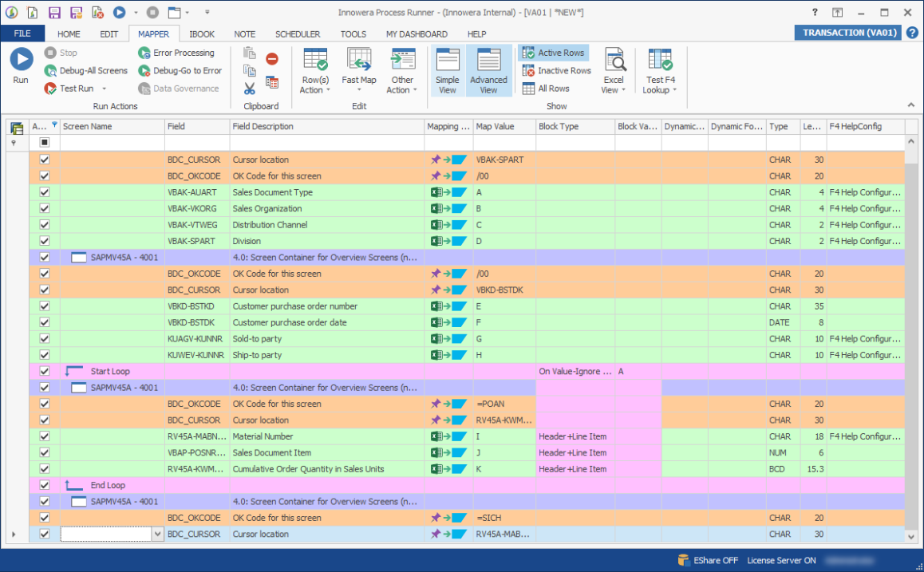Toggle checkbox for Start Loop row
Image resolution: width=924 pixels, height=572 pixels.
(x=45, y=371)
